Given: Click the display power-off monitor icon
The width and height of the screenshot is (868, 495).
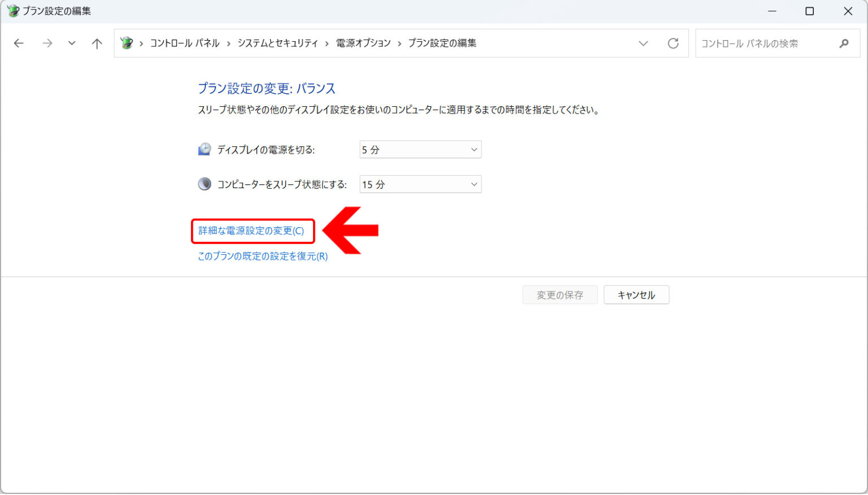Looking at the screenshot, I should 204,149.
